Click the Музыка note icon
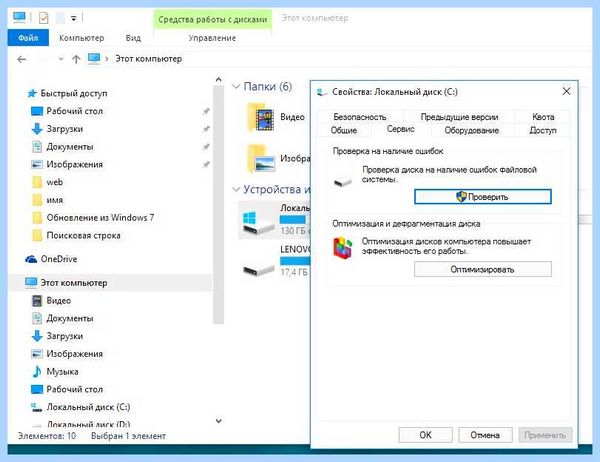The height and width of the screenshot is (462, 600). [37, 372]
